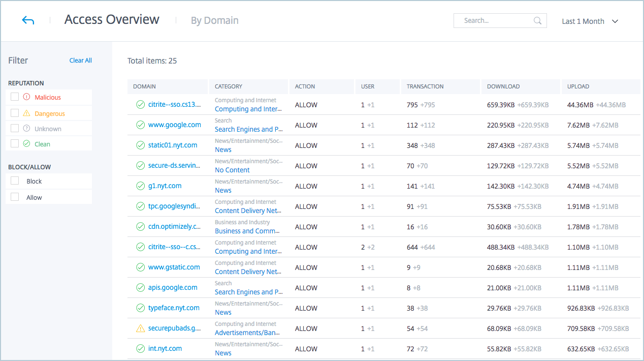
Task: Click the green Clean checkmark filter icon
Action: (x=27, y=144)
